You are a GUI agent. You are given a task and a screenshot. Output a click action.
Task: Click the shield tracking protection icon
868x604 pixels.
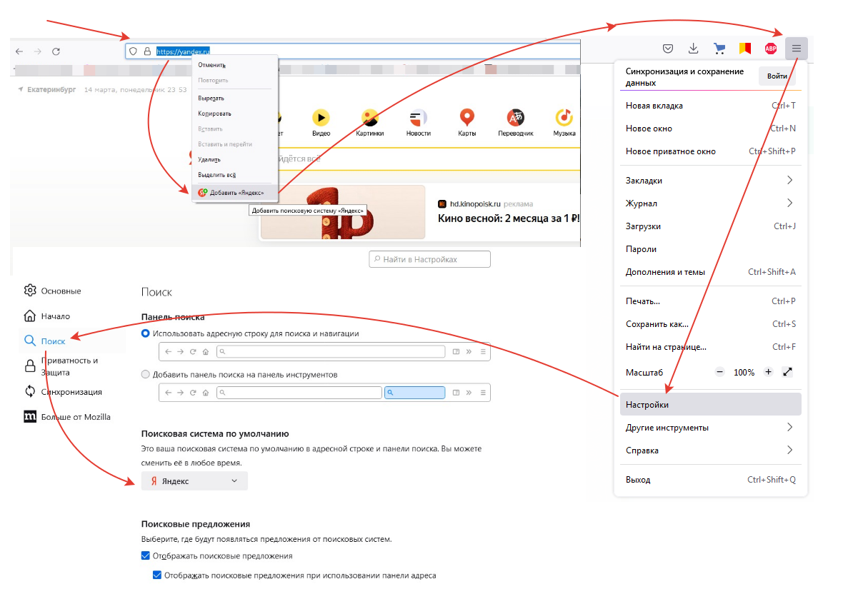[x=133, y=51]
